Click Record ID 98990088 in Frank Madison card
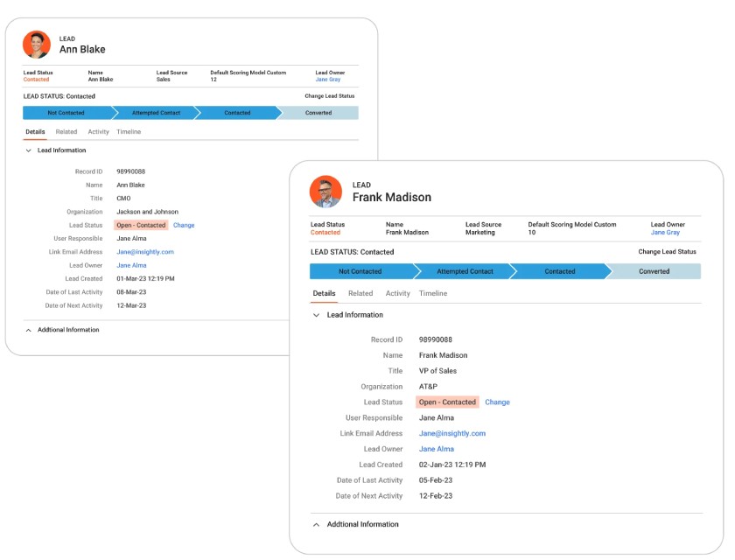 coord(436,339)
